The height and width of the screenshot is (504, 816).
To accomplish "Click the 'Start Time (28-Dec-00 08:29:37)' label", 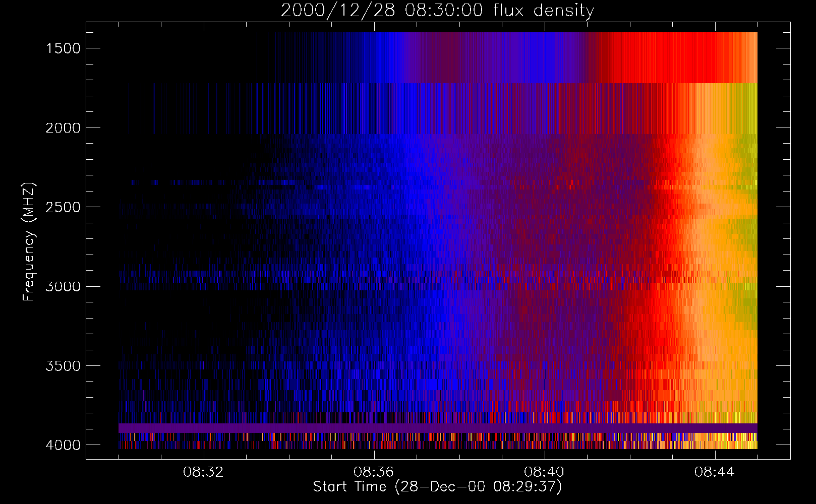I will [437, 487].
